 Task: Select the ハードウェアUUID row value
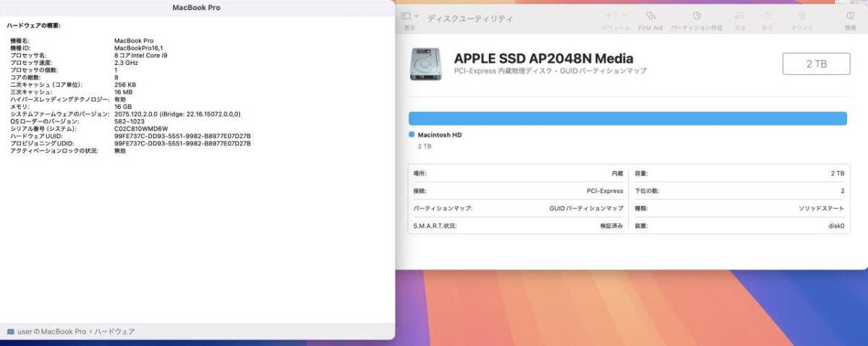click(182, 136)
